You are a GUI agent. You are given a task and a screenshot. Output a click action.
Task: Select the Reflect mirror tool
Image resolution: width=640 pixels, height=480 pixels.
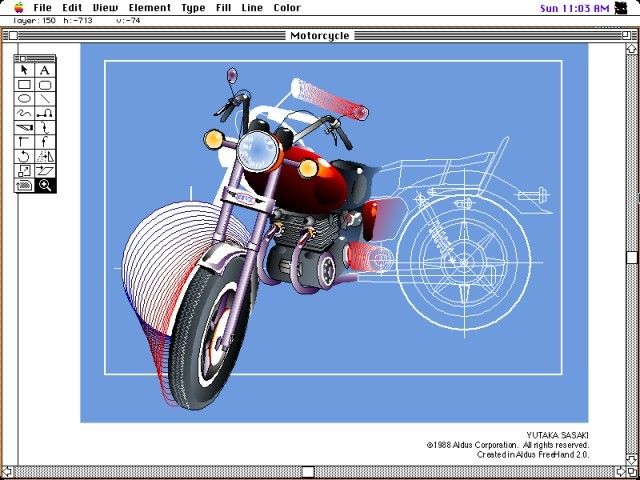pos(45,157)
